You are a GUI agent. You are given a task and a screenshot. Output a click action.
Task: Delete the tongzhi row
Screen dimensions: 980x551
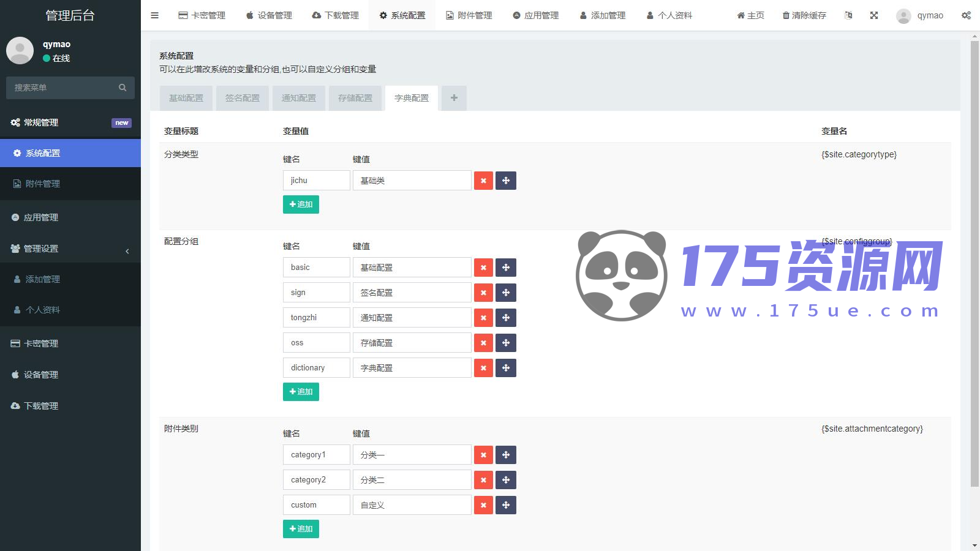[x=483, y=318]
